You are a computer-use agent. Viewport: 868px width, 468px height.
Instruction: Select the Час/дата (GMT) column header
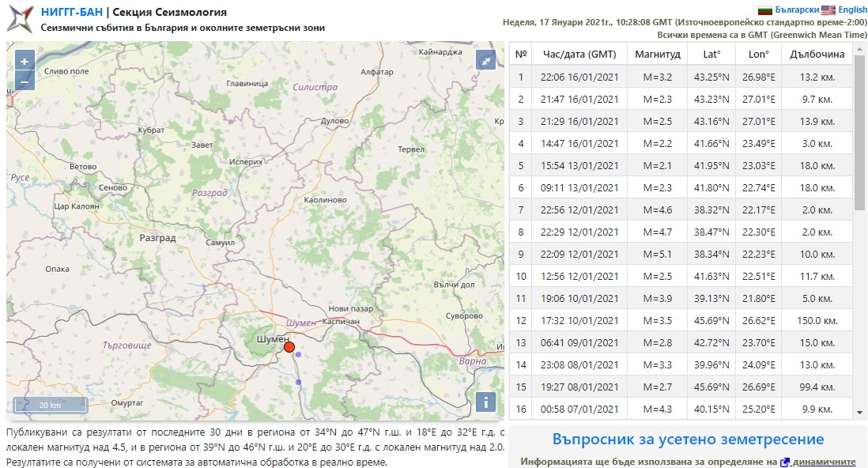coord(574,55)
